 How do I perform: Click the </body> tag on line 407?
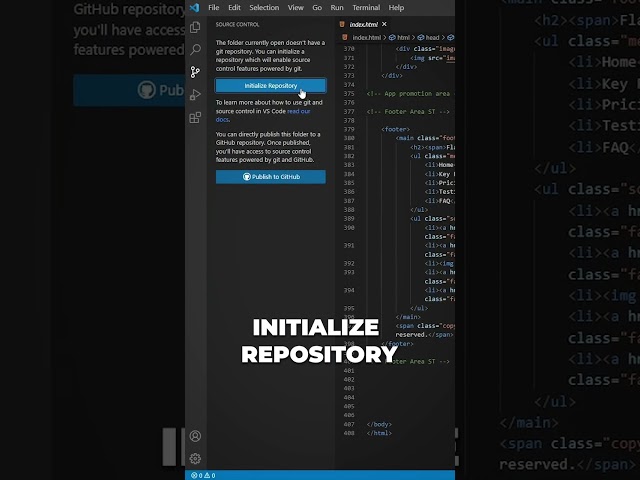379,424
